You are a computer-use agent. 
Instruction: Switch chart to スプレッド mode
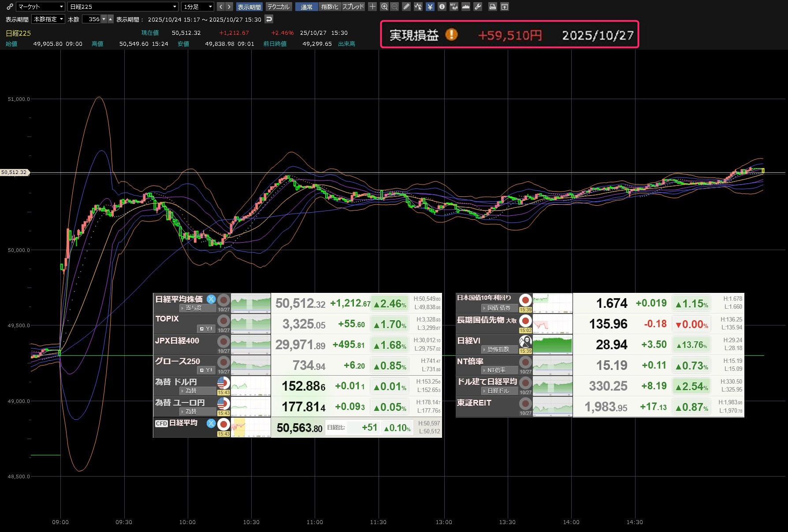click(353, 7)
